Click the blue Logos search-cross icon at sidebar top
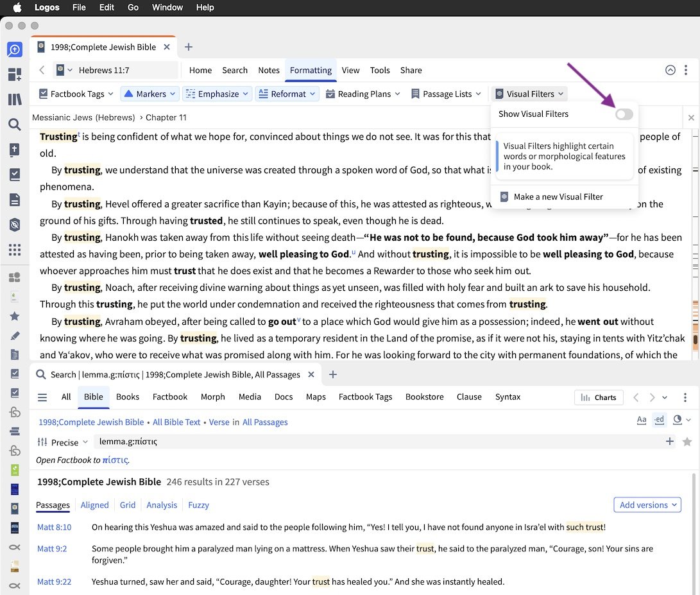Image resolution: width=700 pixels, height=595 pixels. tap(14, 49)
